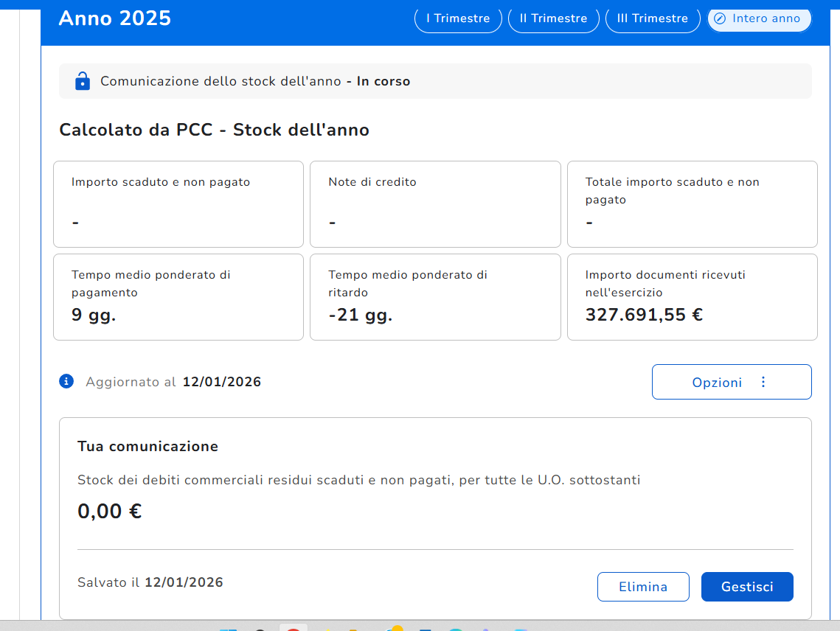This screenshot has height=631, width=840.
Task: Click the Anno 2025 heading
Action: 115,18
